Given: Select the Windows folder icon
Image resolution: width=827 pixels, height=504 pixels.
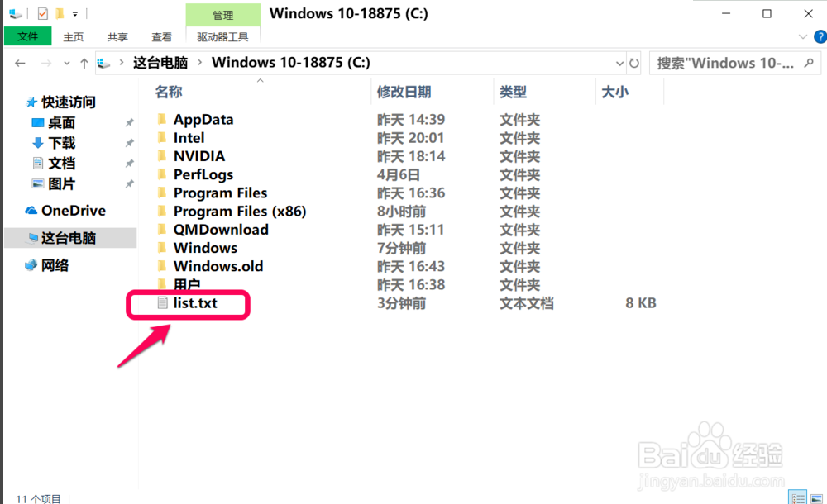Looking at the screenshot, I should [x=162, y=247].
